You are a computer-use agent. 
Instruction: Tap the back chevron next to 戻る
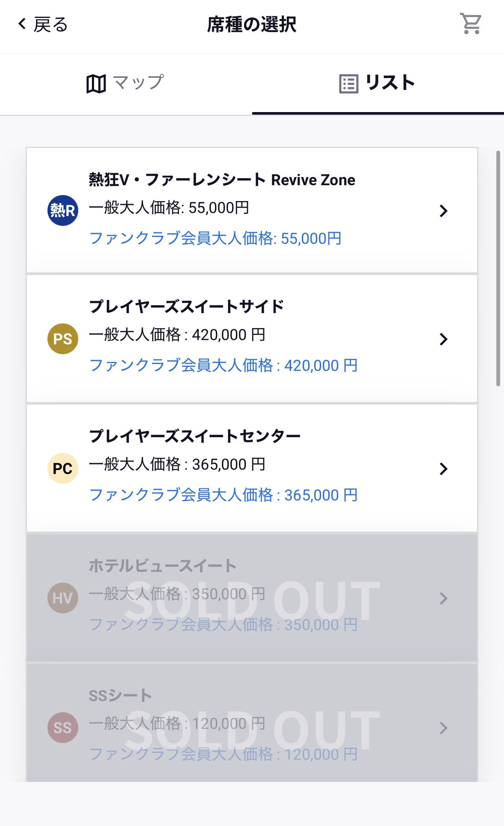coord(22,24)
